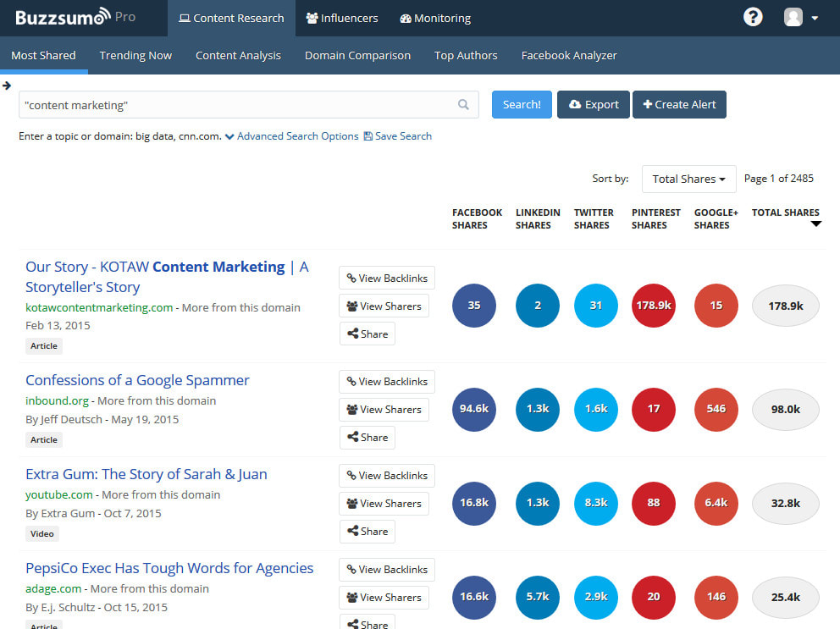
Task: Expand Advanced Search Options
Action: (x=292, y=136)
